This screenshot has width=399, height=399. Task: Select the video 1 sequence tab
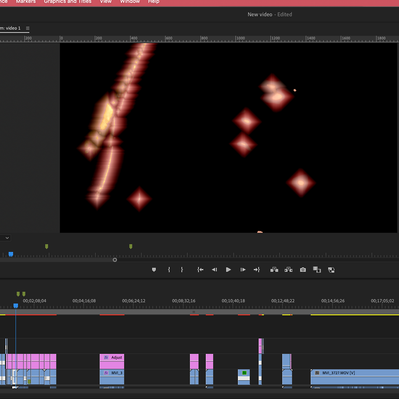click(11, 28)
